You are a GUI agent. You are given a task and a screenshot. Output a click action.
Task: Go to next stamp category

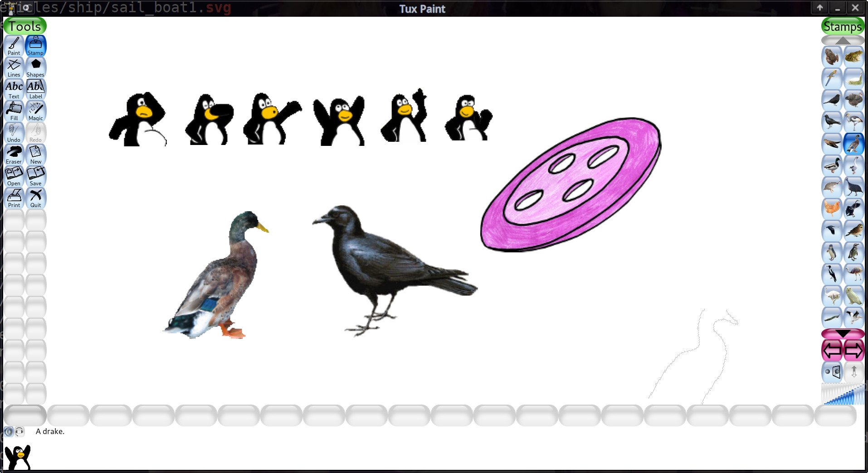tap(854, 350)
